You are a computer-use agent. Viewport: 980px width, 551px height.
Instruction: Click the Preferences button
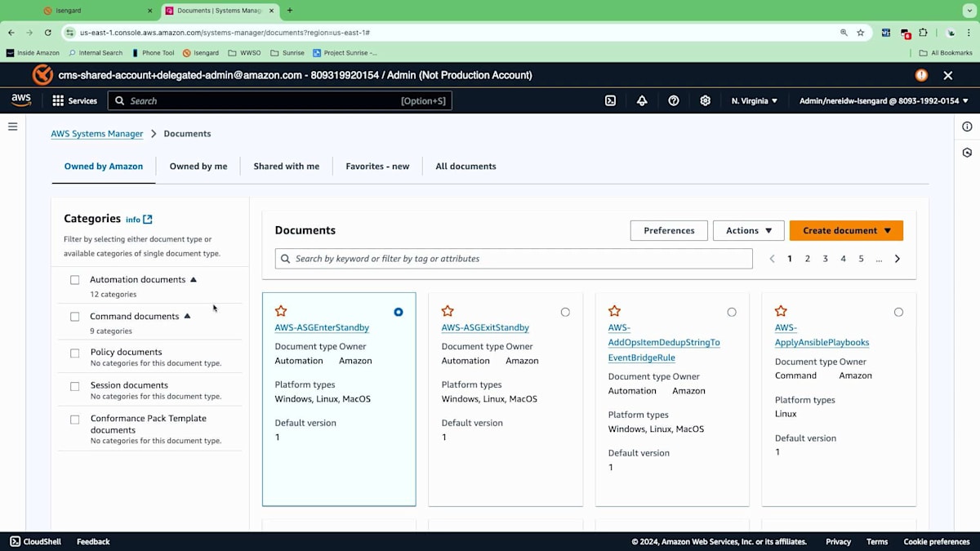[x=669, y=230]
